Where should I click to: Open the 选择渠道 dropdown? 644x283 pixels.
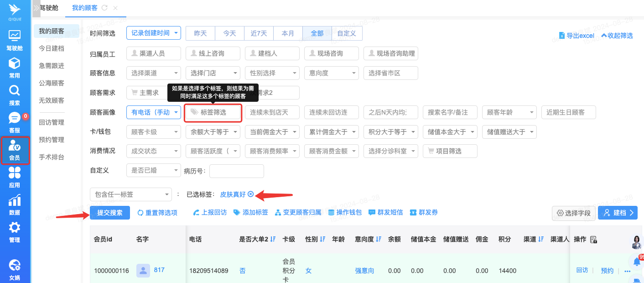[153, 73]
